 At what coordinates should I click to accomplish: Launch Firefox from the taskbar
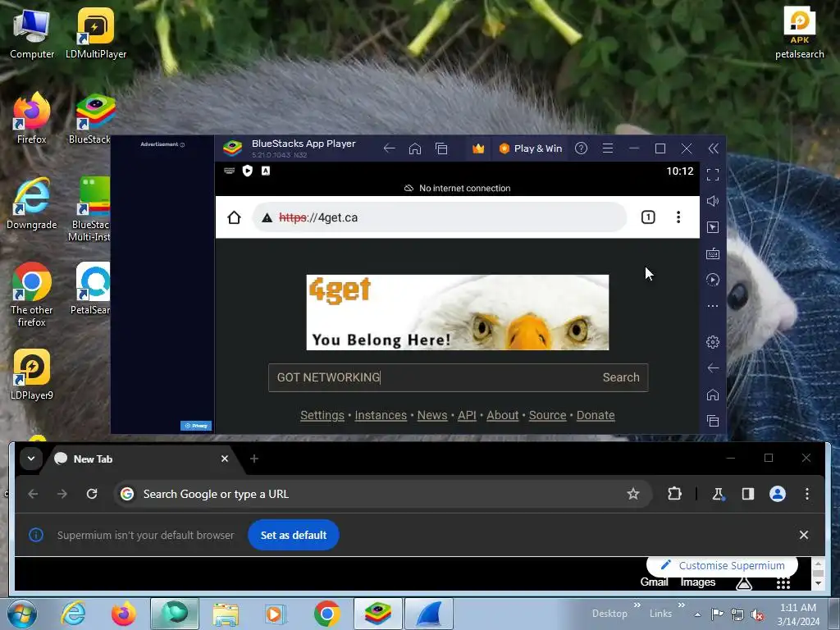[x=124, y=614]
